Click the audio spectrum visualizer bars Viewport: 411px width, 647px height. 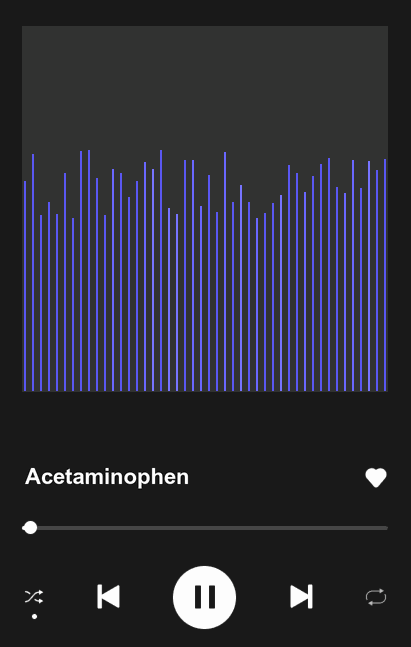click(205, 271)
